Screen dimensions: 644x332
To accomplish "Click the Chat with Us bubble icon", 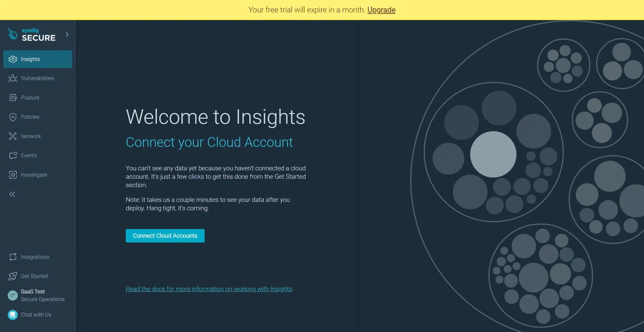I will tap(13, 315).
